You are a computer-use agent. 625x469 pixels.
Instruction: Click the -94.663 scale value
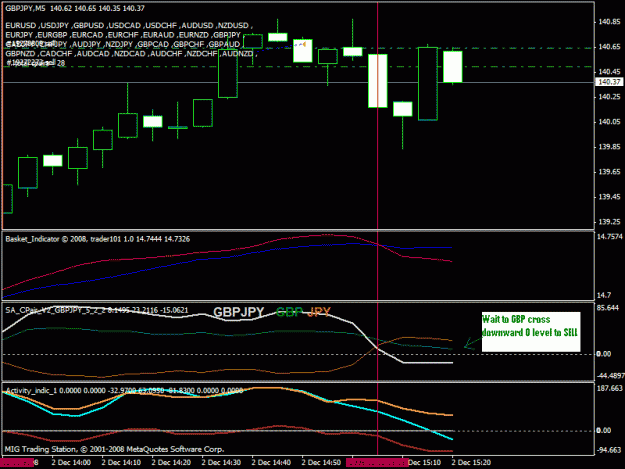coord(609,450)
